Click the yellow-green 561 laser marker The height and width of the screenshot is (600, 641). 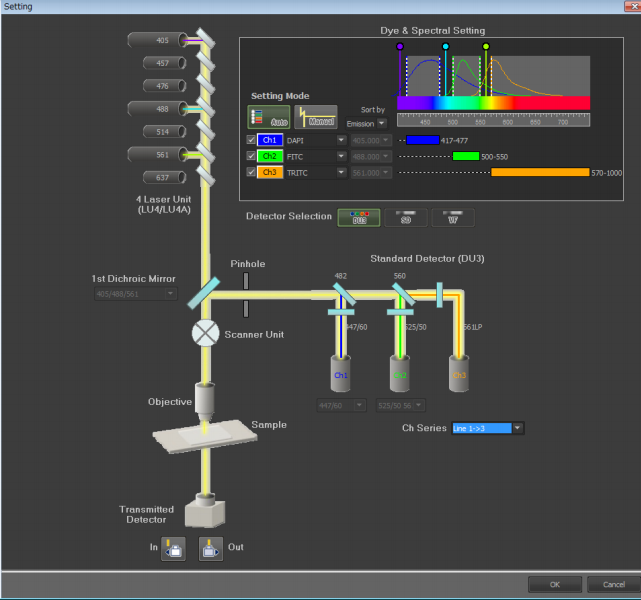click(x=486, y=46)
